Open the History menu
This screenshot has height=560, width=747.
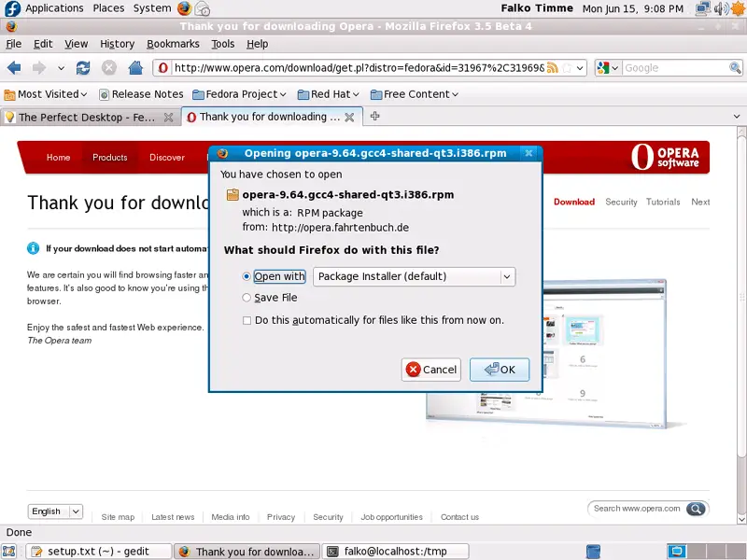pyautogui.click(x=118, y=44)
